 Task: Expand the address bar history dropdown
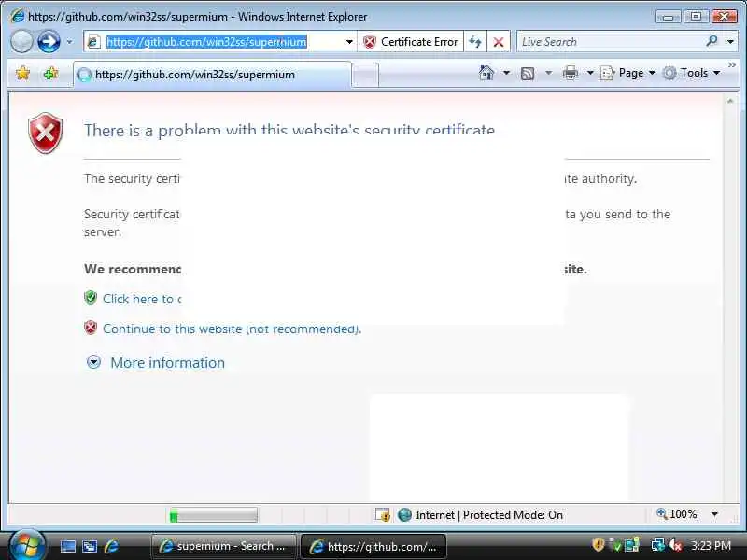(x=349, y=42)
